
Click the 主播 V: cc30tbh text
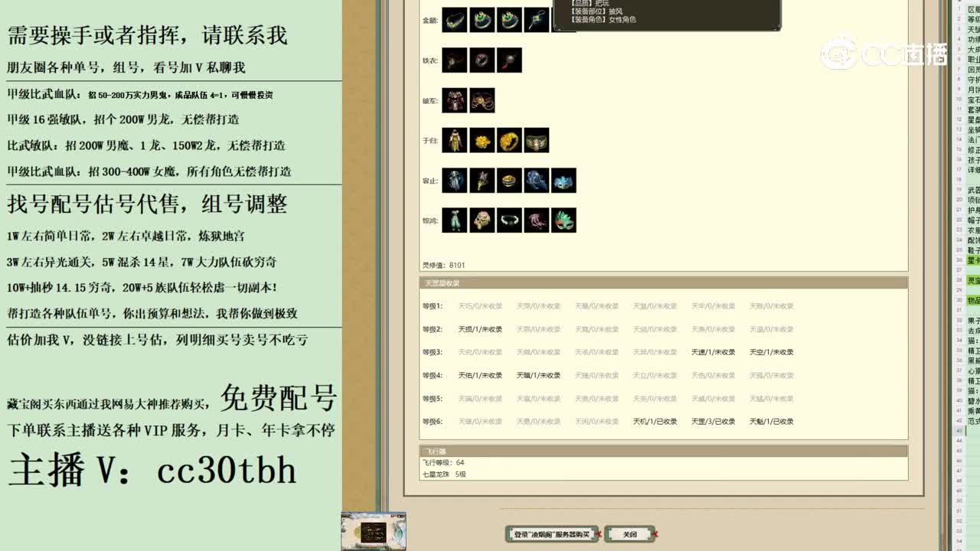click(x=152, y=470)
